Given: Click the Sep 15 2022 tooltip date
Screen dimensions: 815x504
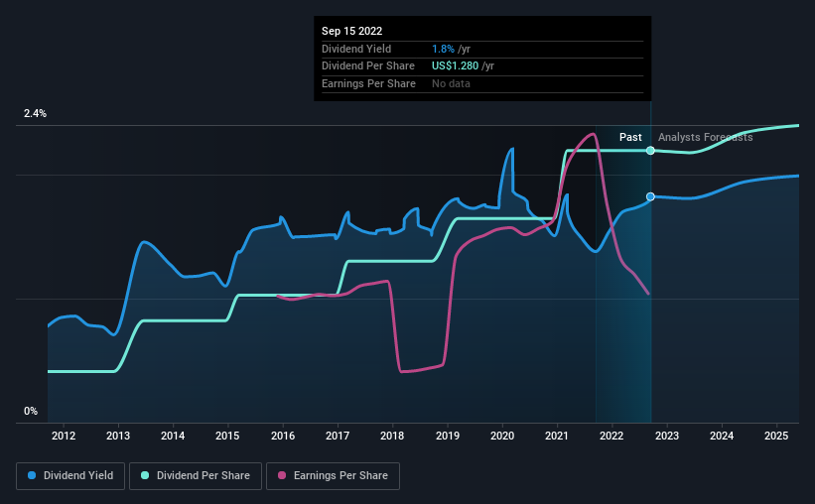Looking at the screenshot, I should click(x=351, y=31).
